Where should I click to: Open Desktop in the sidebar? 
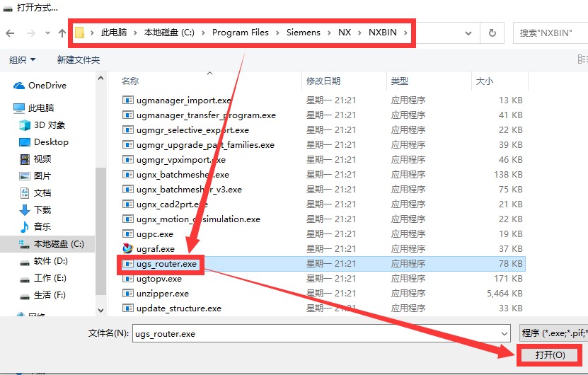44,142
